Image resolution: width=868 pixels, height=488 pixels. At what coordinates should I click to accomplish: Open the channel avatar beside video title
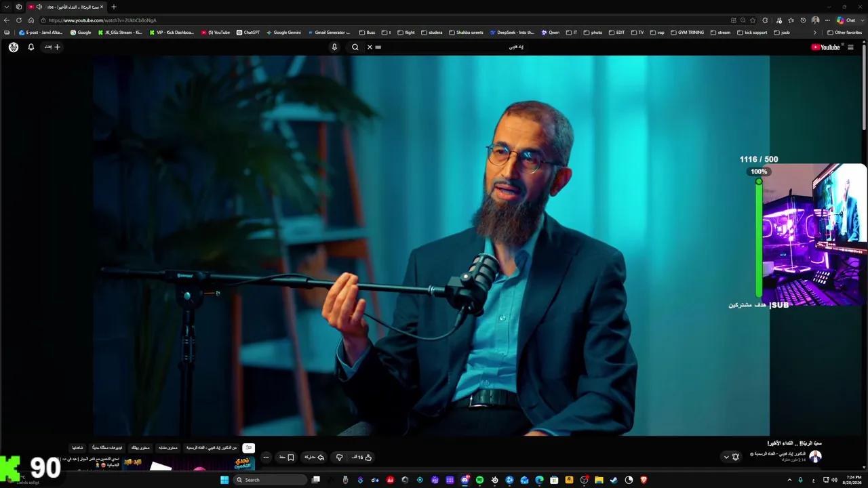(x=816, y=457)
